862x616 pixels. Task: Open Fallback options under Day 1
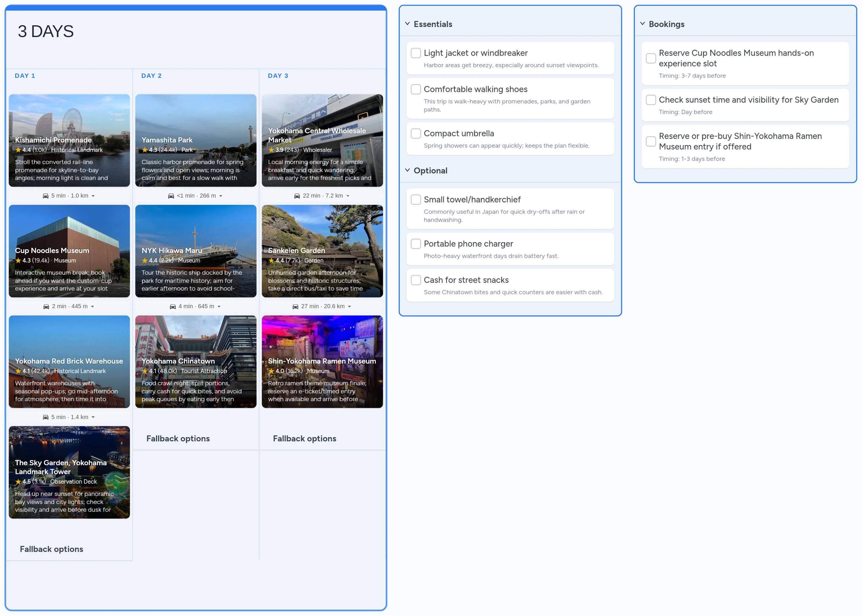pyautogui.click(x=52, y=549)
